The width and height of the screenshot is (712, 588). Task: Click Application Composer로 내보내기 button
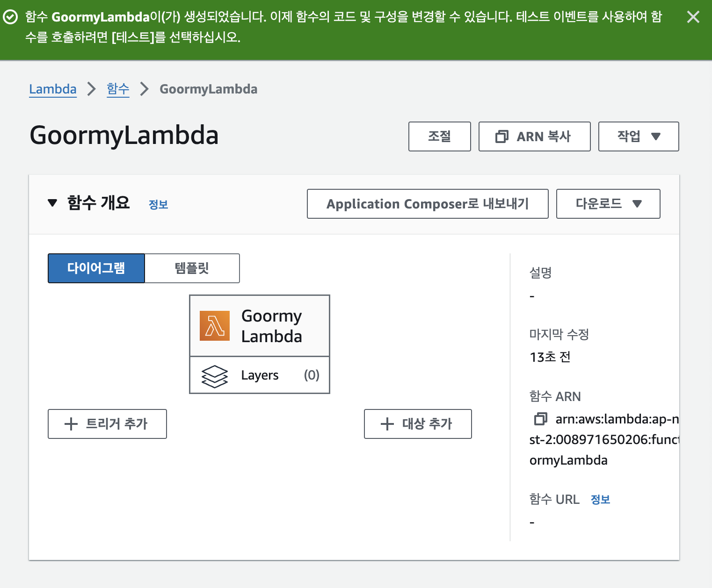point(428,204)
